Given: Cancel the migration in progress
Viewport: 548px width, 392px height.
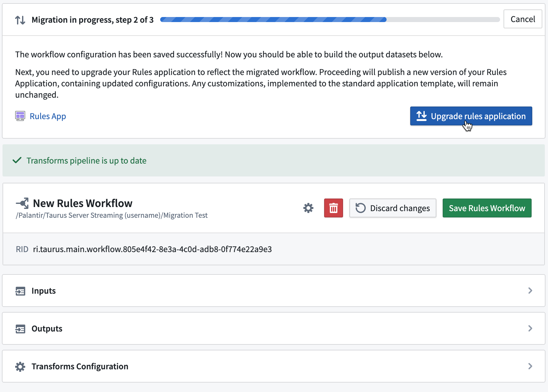Looking at the screenshot, I should click(522, 19).
